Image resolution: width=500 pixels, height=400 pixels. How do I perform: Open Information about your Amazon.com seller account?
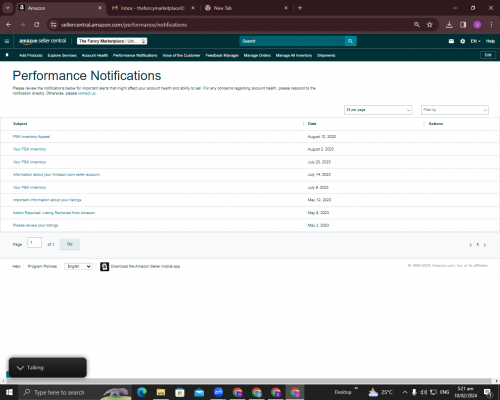(56, 175)
